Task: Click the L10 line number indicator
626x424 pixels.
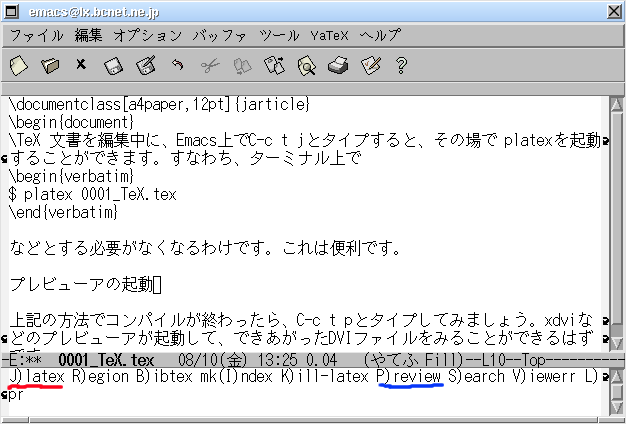Action: pos(493,361)
